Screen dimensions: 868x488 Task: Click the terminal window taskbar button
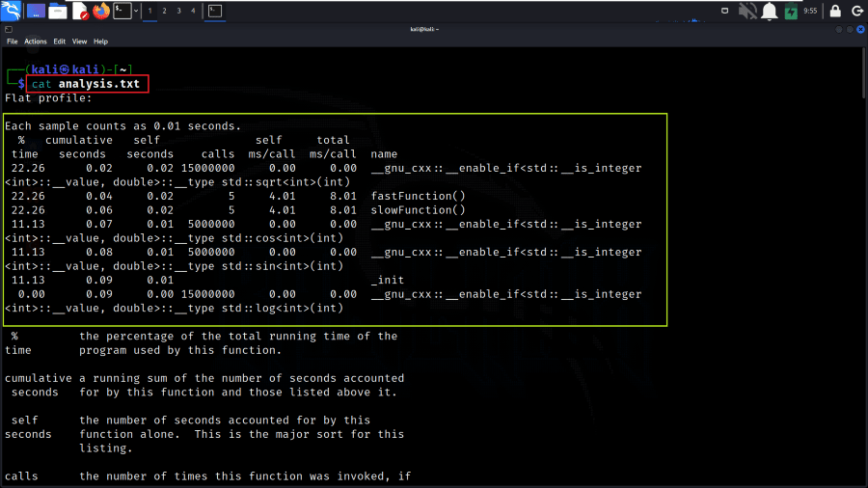[215, 11]
